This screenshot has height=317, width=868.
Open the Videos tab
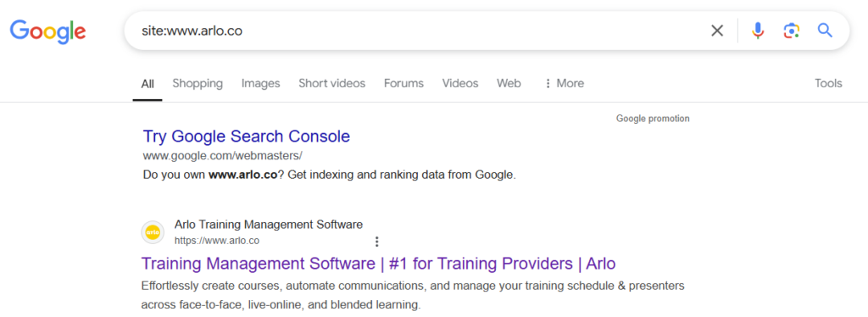[x=460, y=84]
